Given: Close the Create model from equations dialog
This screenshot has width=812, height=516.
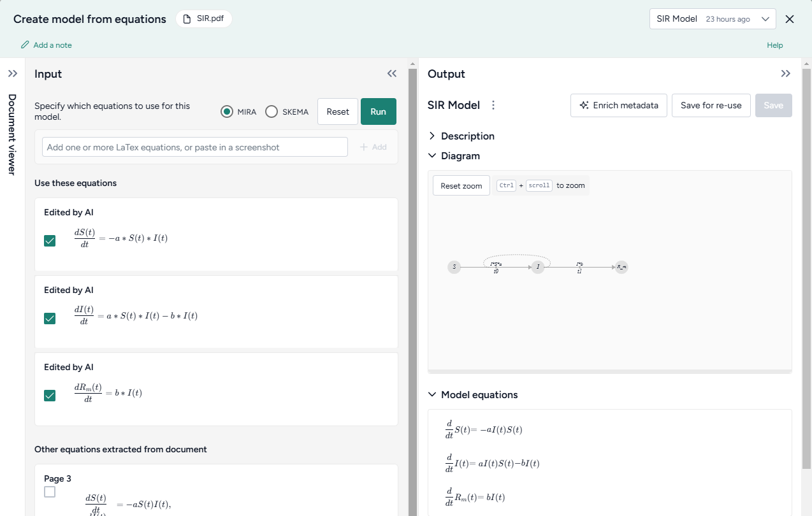Looking at the screenshot, I should tap(790, 19).
